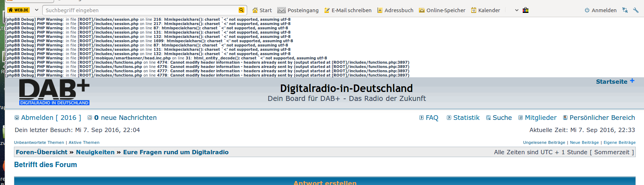Open the FAQ forum menu item
Viewport: 644px width, 185px height.
[x=429, y=118]
